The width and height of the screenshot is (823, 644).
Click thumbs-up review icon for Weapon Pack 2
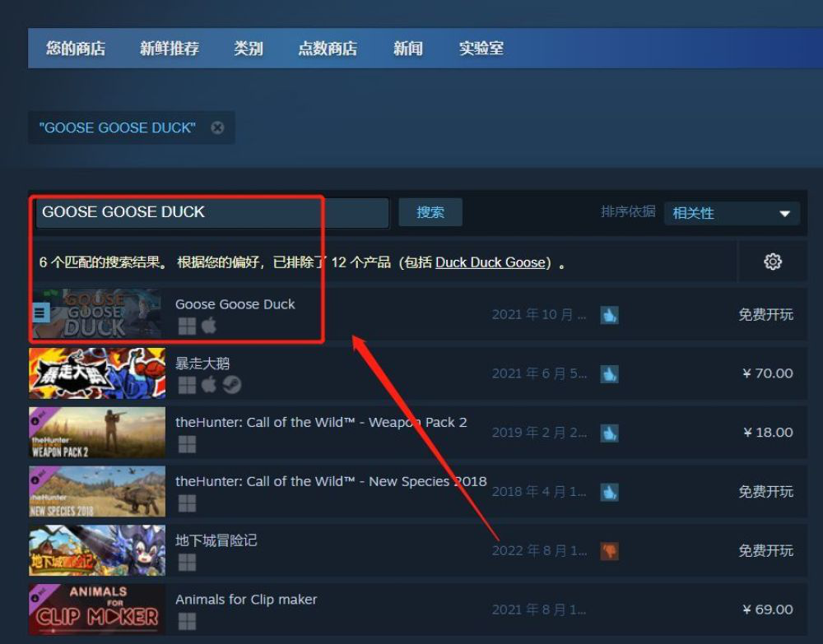(609, 433)
